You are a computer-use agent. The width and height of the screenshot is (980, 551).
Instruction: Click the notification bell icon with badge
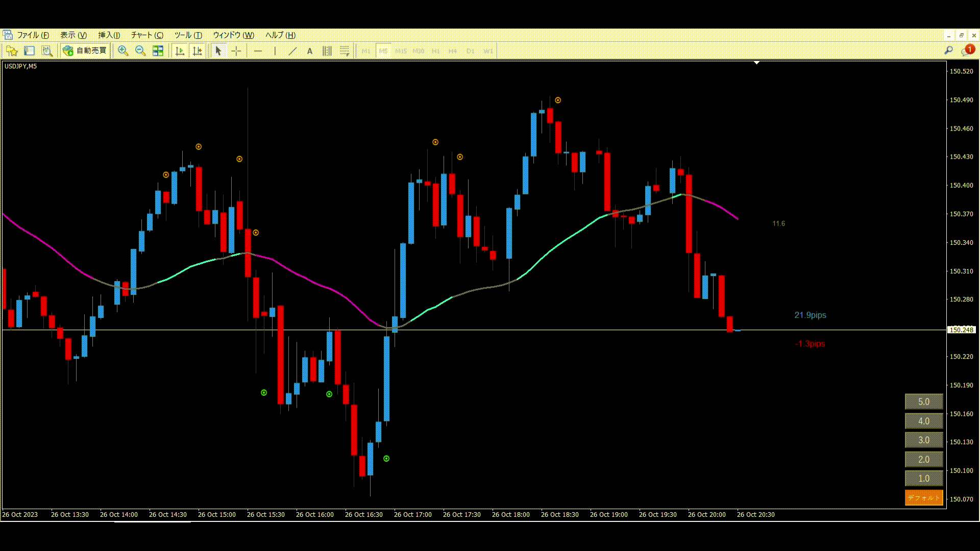pos(967,50)
